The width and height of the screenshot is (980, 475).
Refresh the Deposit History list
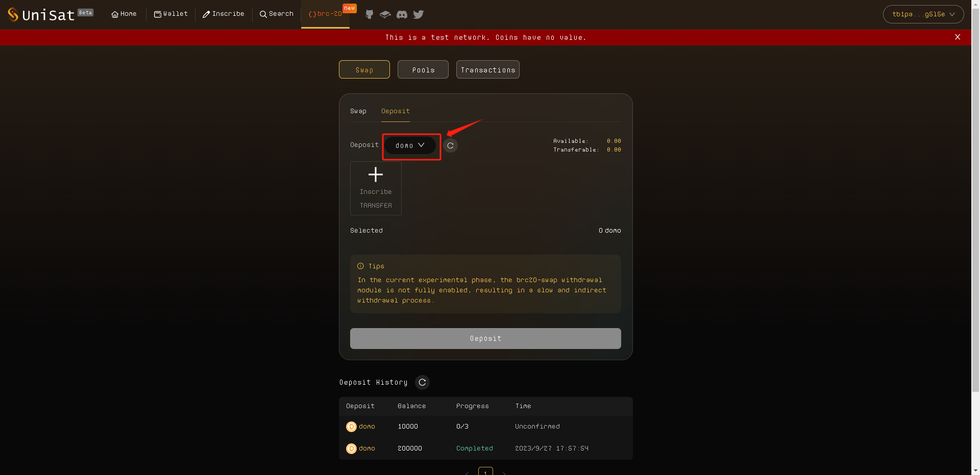(x=422, y=382)
